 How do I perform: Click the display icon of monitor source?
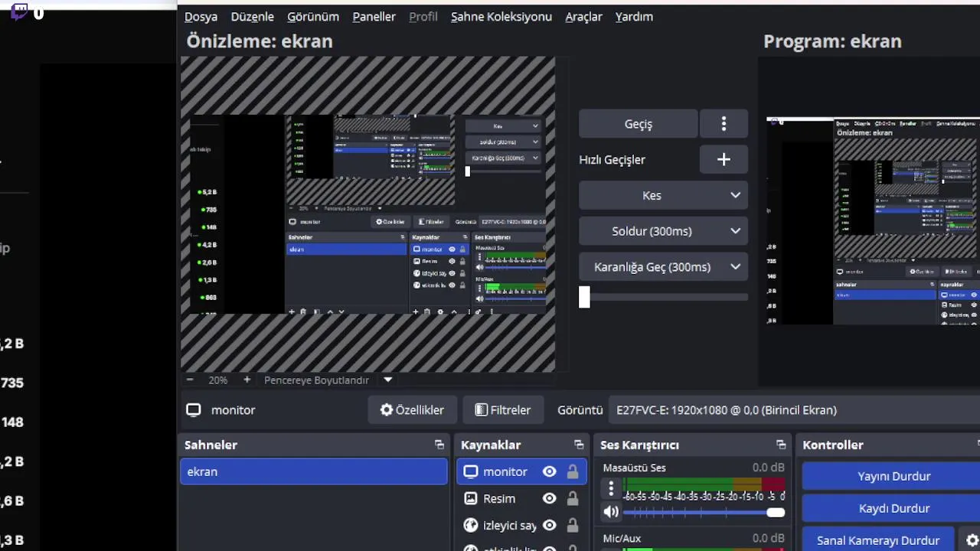click(470, 472)
